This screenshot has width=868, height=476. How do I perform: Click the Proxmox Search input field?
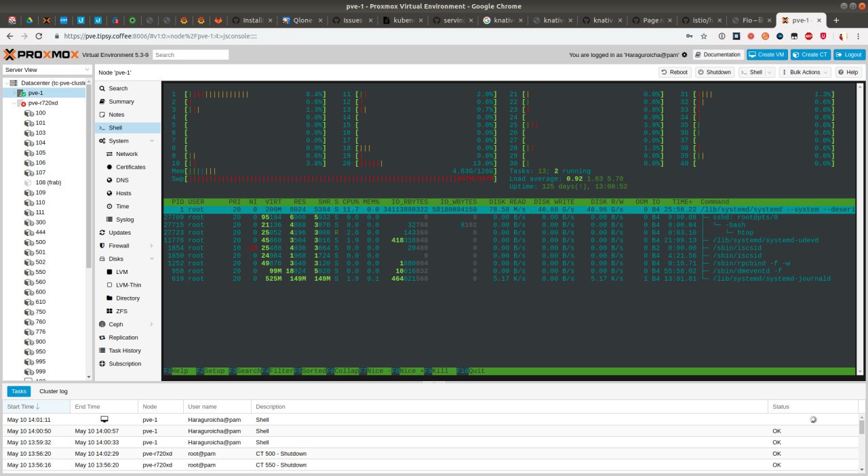(190, 55)
